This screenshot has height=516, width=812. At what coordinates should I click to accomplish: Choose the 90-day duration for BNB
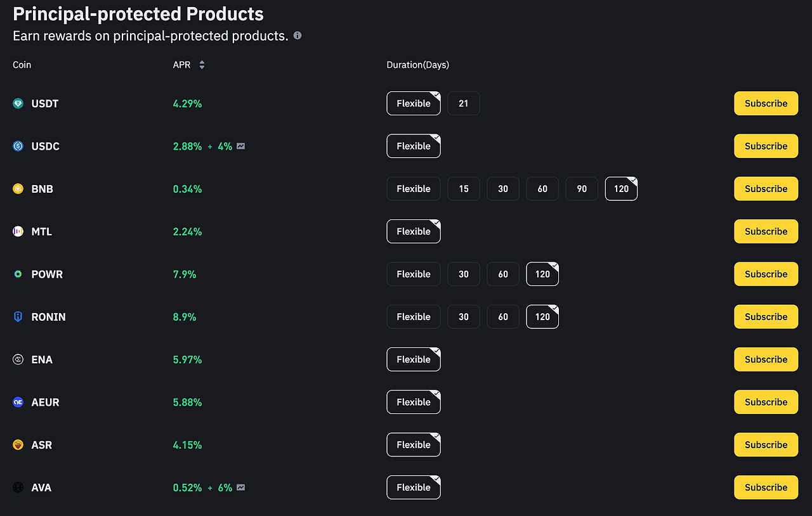582,189
